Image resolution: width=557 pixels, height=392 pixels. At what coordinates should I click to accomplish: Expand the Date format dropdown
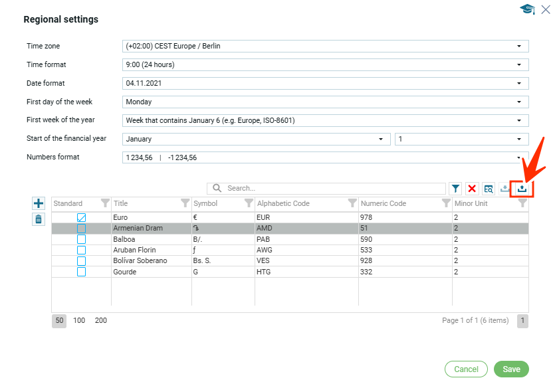(518, 84)
